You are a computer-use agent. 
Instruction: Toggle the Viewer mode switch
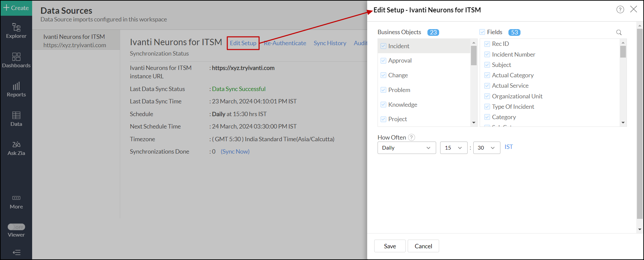click(x=16, y=227)
